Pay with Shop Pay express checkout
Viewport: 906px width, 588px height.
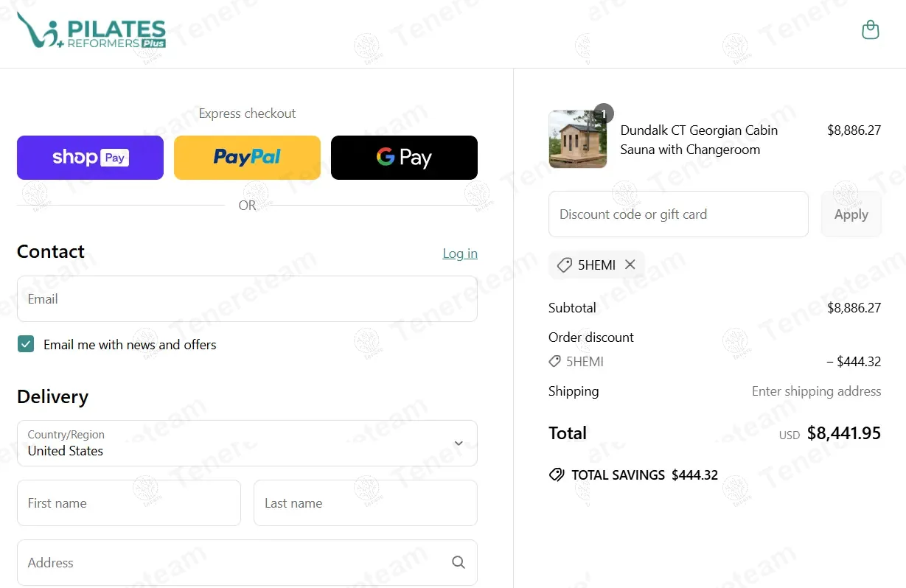coord(90,158)
